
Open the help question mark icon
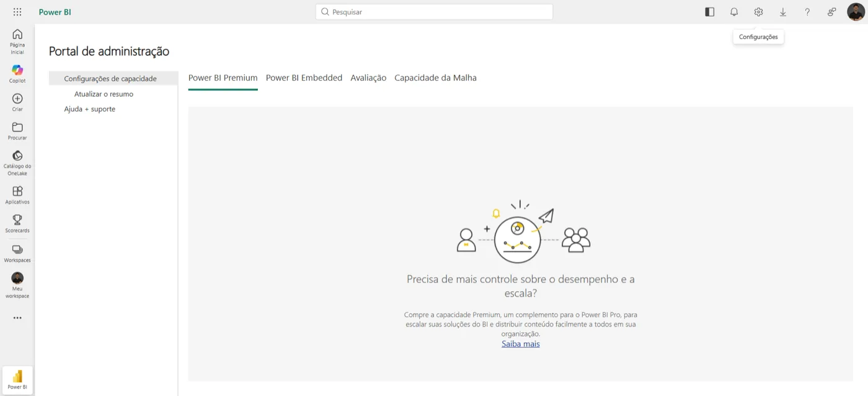(807, 12)
